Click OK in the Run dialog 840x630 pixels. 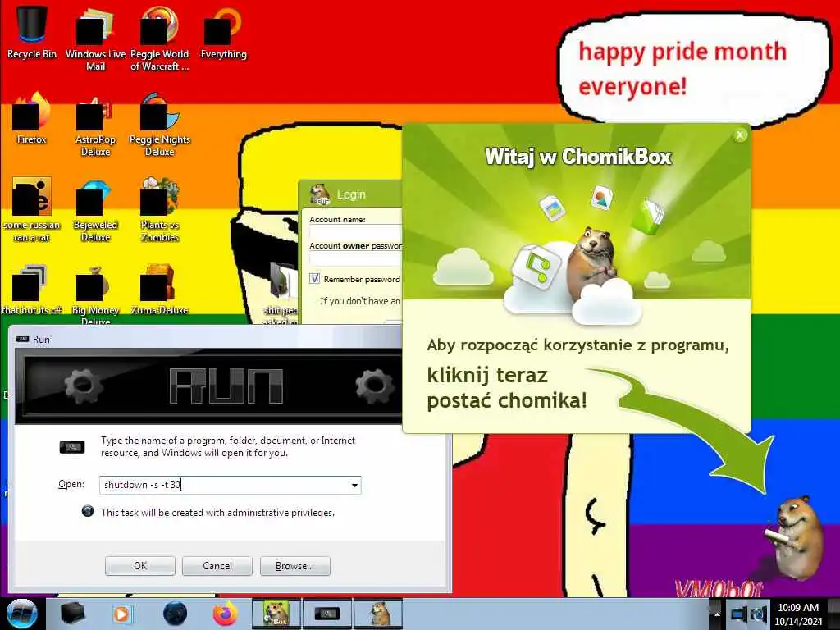tap(139, 566)
